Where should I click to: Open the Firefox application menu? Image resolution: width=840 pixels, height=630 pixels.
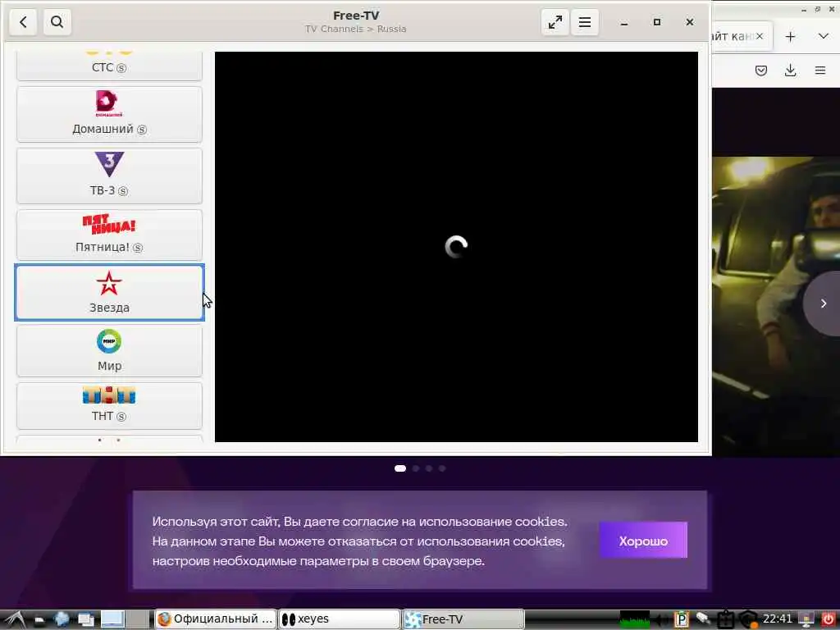820,71
